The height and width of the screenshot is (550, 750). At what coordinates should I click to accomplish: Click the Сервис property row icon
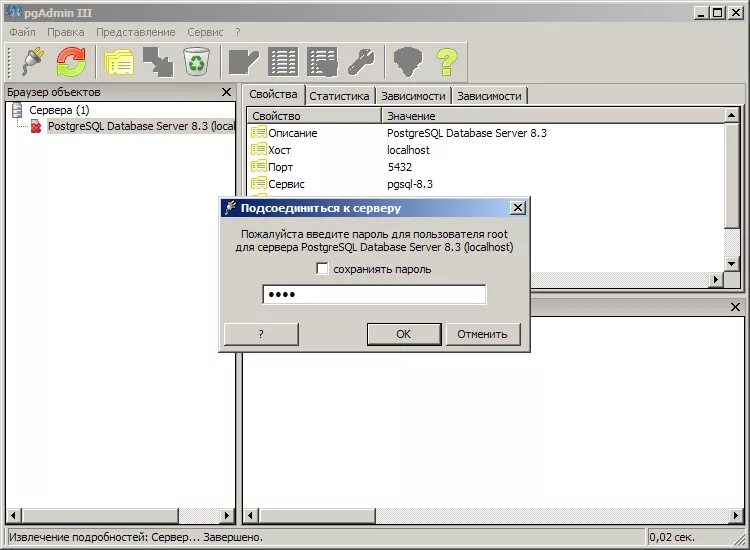coord(259,184)
